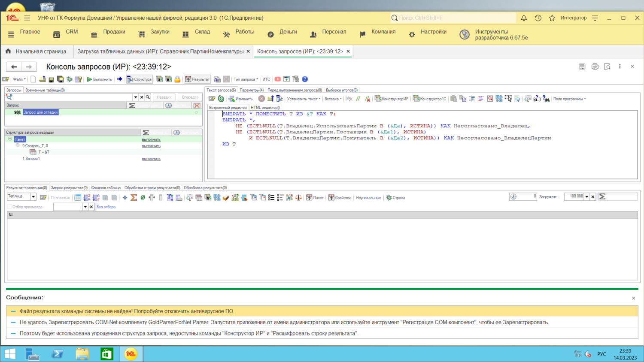Click the green spiral refresh icon in query toolbar
This screenshot has height=362, width=644.
(221, 99)
